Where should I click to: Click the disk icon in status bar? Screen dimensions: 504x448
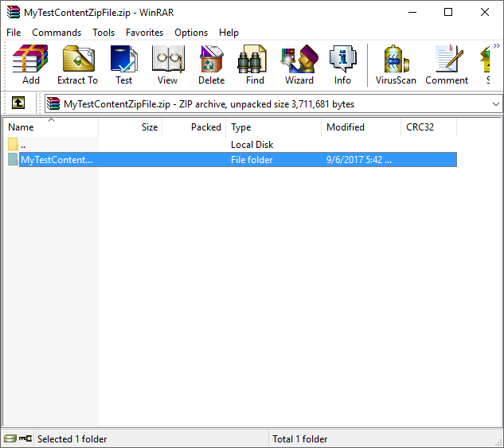click(x=10, y=438)
